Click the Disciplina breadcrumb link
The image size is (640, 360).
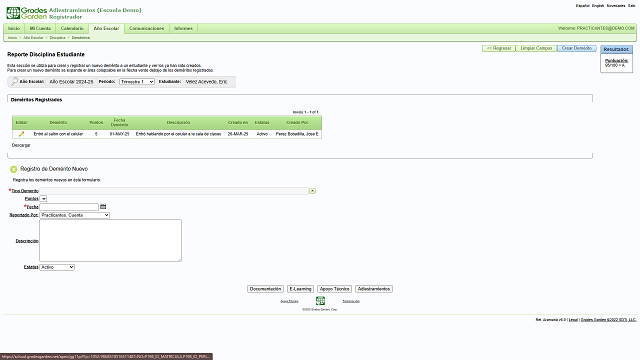58,38
